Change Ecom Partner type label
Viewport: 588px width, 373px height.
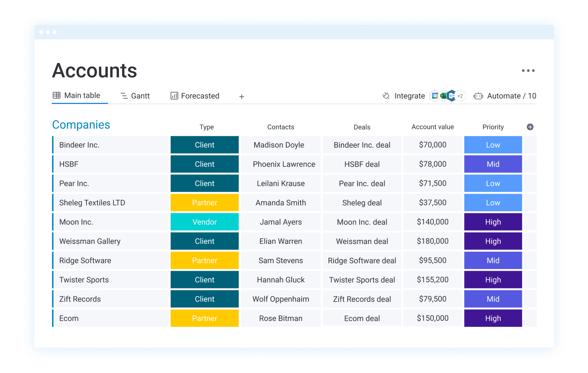(205, 318)
